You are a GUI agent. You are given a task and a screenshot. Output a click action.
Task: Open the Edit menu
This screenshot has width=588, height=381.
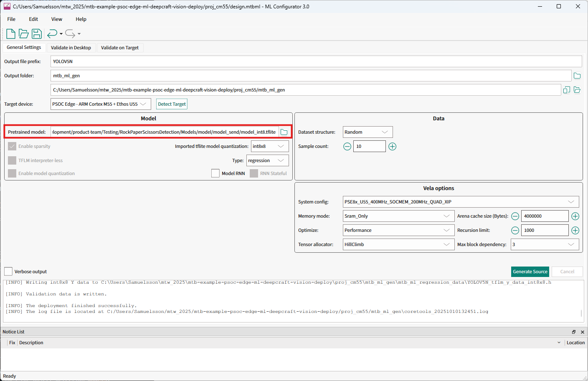pos(33,19)
